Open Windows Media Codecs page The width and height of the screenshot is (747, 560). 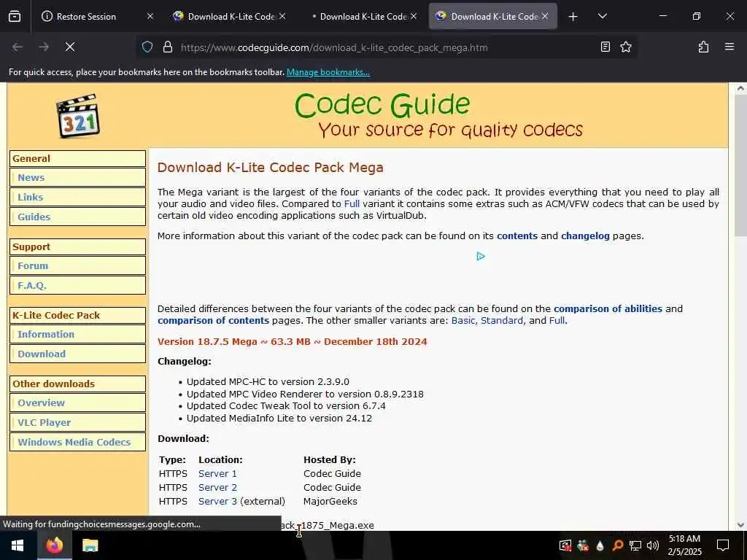74,442
